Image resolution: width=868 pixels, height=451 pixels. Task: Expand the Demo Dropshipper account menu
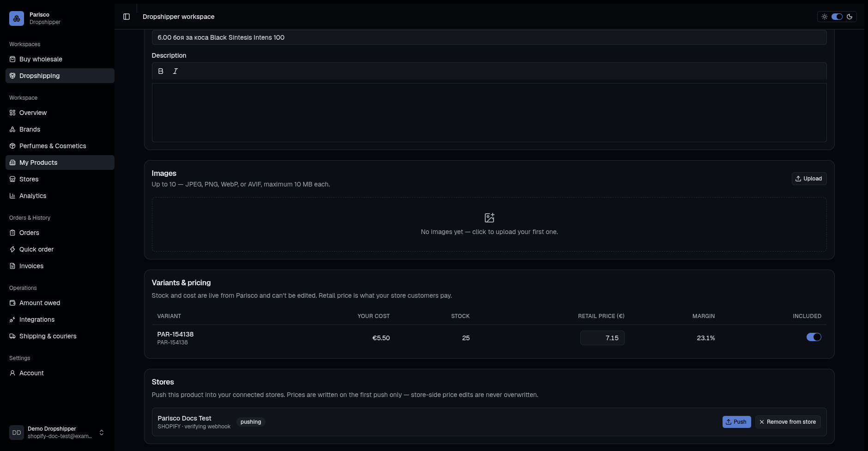coord(102,433)
